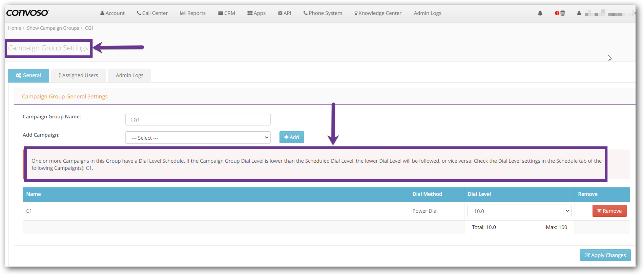Follow the C1 link in the warning message
644x275 pixels.
coord(89,168)
